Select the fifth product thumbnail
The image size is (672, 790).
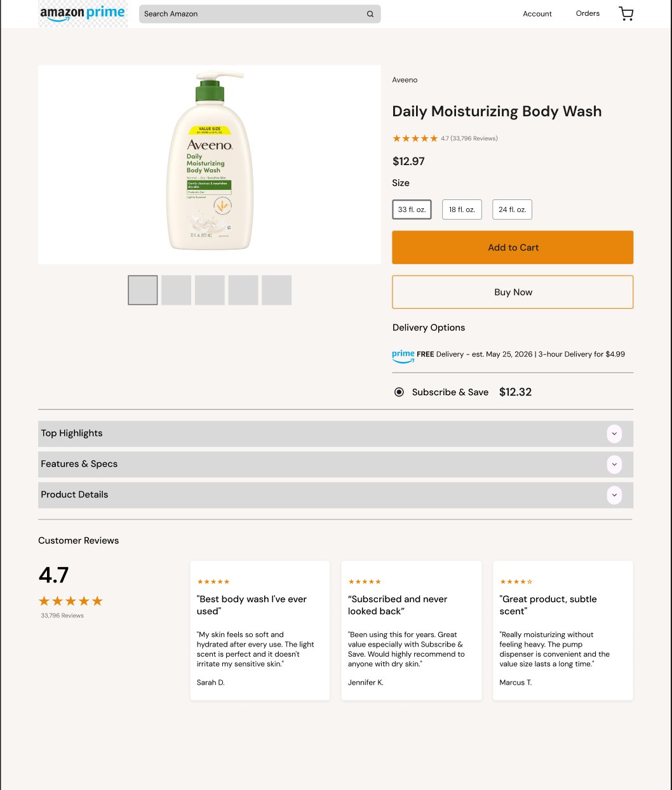point(277,290)
